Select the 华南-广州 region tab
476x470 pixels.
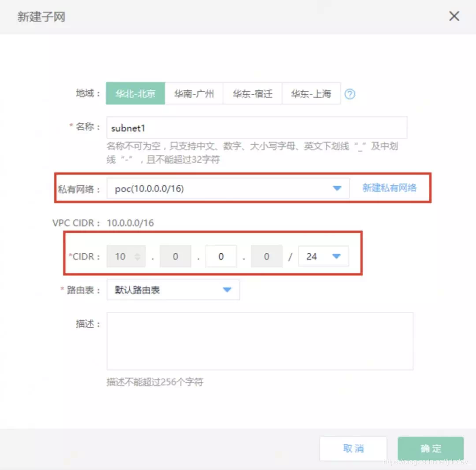click(194, 93)
